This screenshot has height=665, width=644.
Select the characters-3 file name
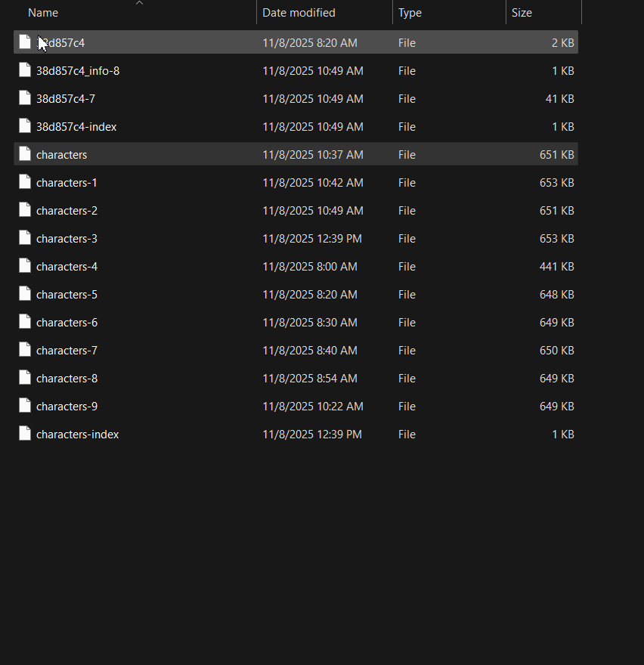(67, 239)
